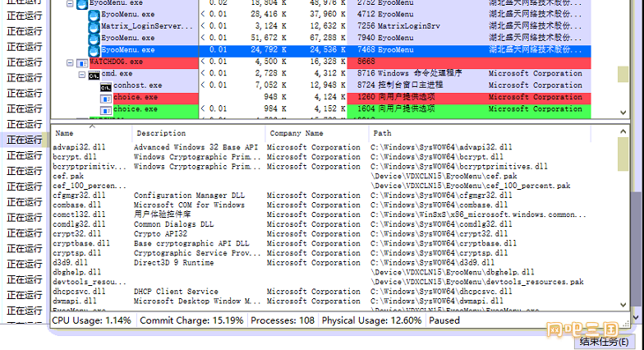Click the 'Configuration Manager DLL' description

pyautogui.click(x=189, y=196)
